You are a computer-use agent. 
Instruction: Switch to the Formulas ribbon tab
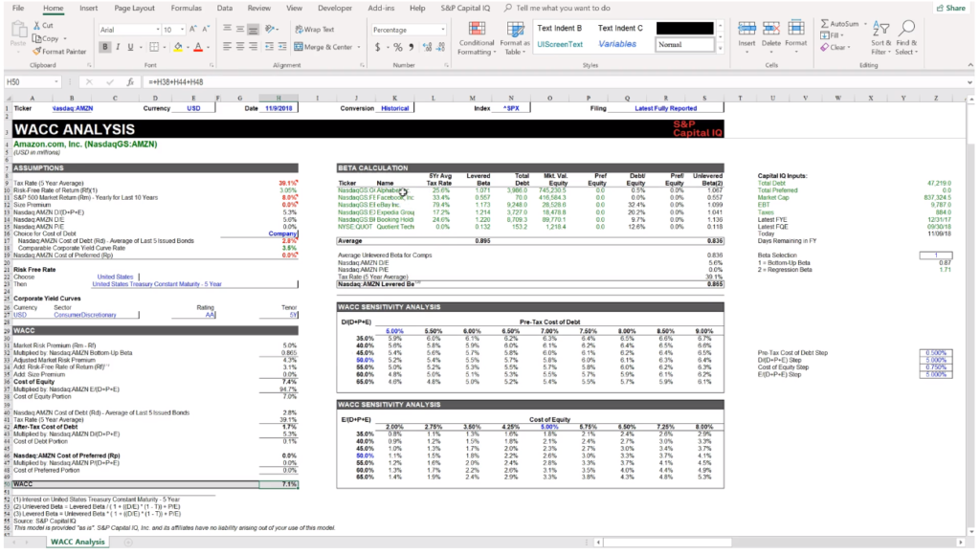(x=187, y=8)
